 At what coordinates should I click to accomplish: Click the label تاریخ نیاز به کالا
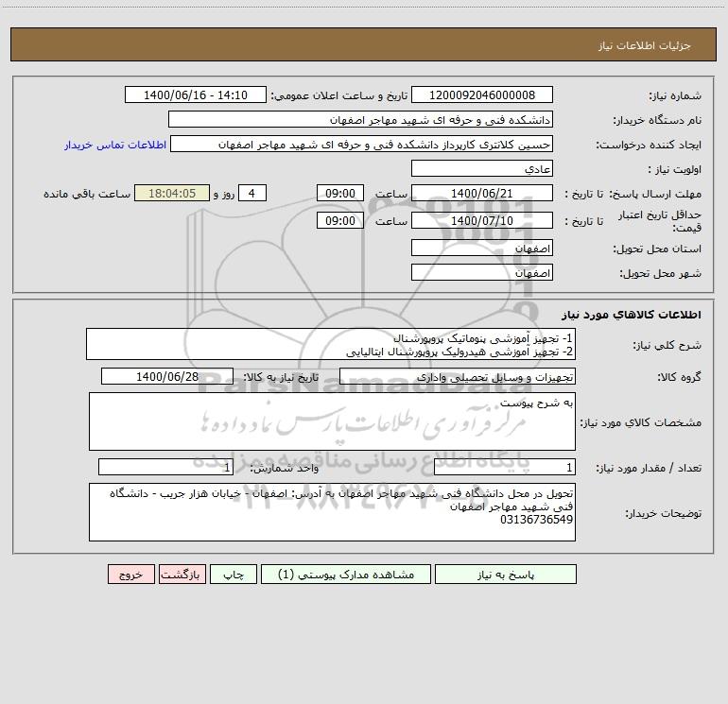282,377
